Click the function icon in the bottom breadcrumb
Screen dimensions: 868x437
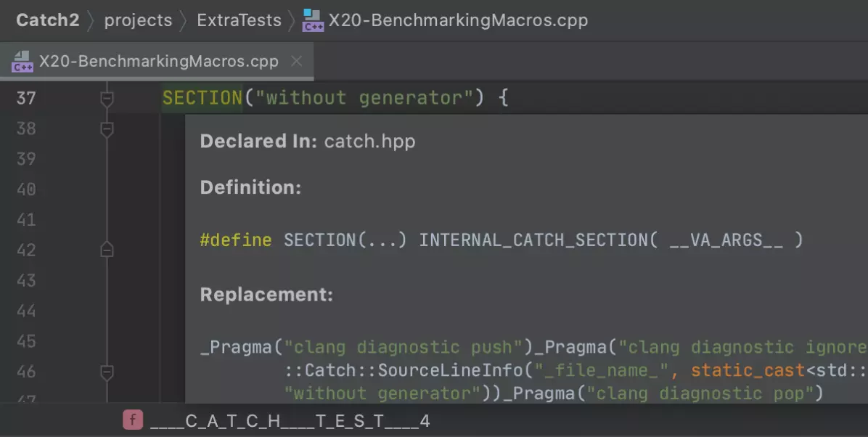click(x=133, y=420)
